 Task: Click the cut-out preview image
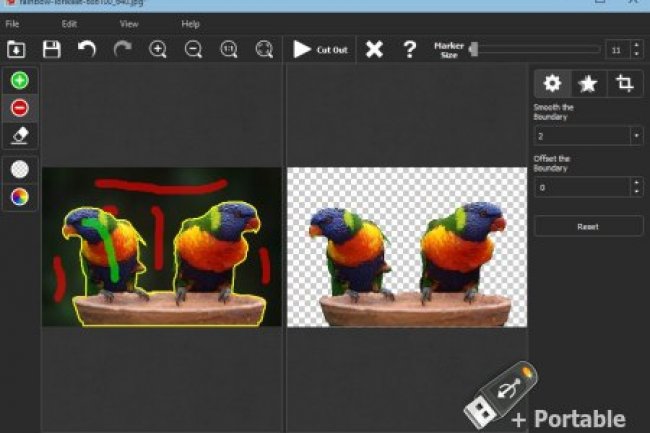pyautogui.click(x=407, y=247)
